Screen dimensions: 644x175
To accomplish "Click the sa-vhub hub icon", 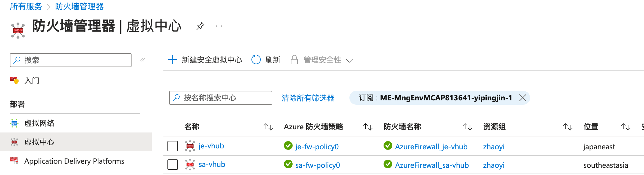I will [x=190, y=165].
